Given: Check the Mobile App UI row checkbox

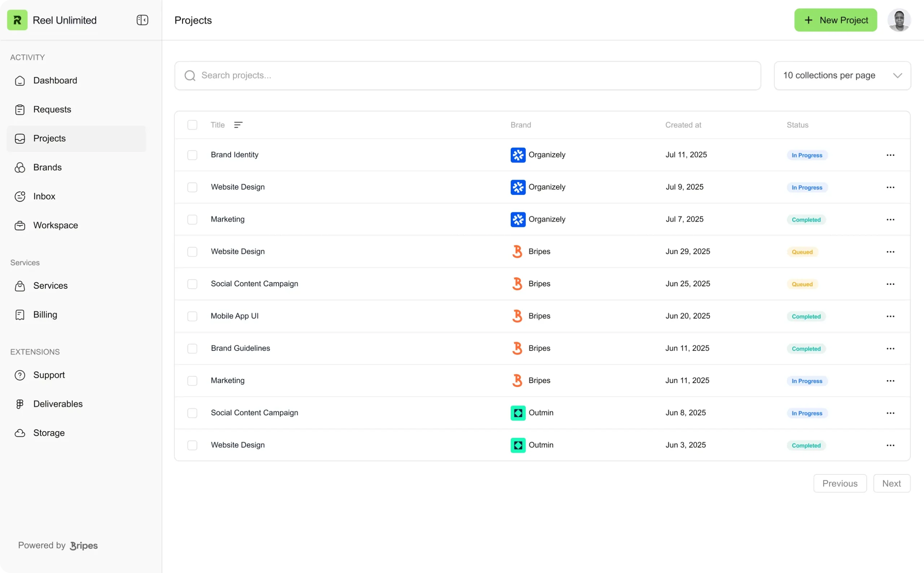Looking at the screenshot, I should (x=192, y=316).
